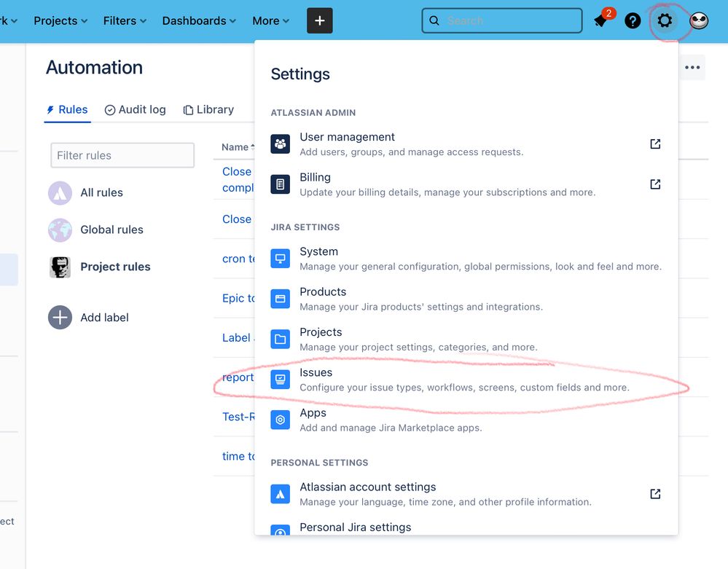Screen dimensions: 728x569
Task: Open the 'Epic' rule link
Action: [238, 298]
